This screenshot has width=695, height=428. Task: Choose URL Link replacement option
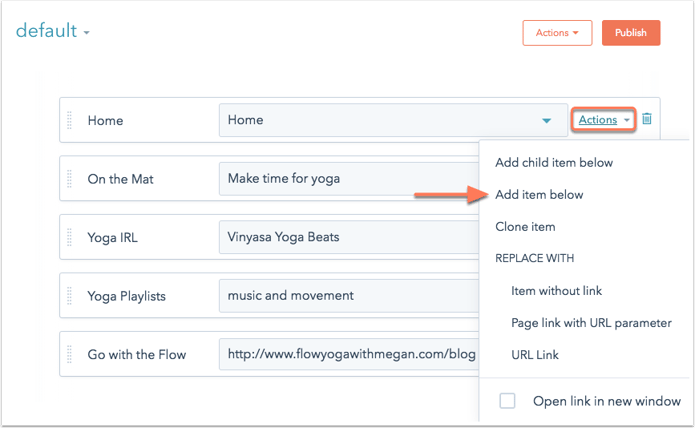coord(535,355)
